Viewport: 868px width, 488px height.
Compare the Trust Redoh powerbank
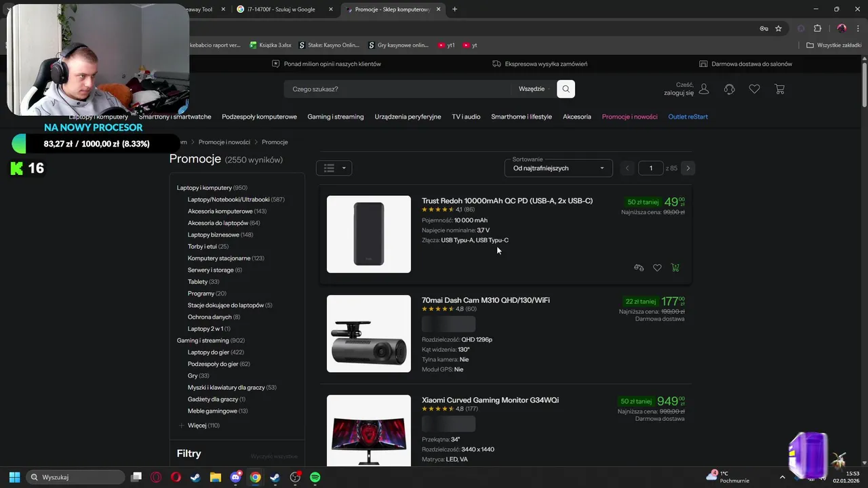click(x=639, y=268)
